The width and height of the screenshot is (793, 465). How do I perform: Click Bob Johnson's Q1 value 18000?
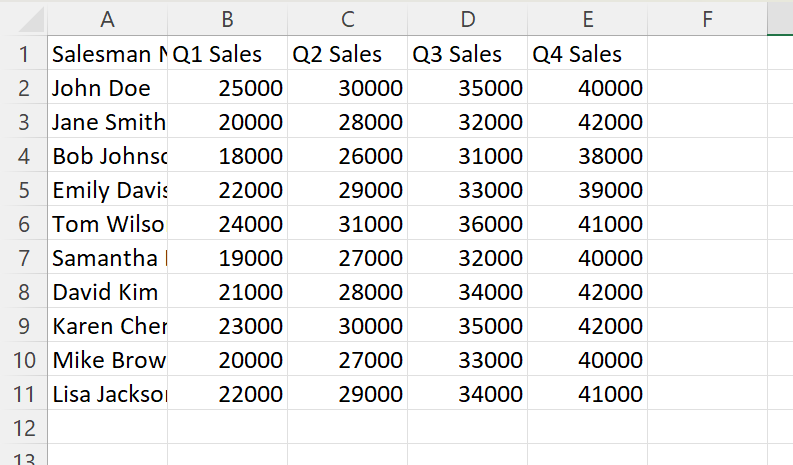[227, 156]
